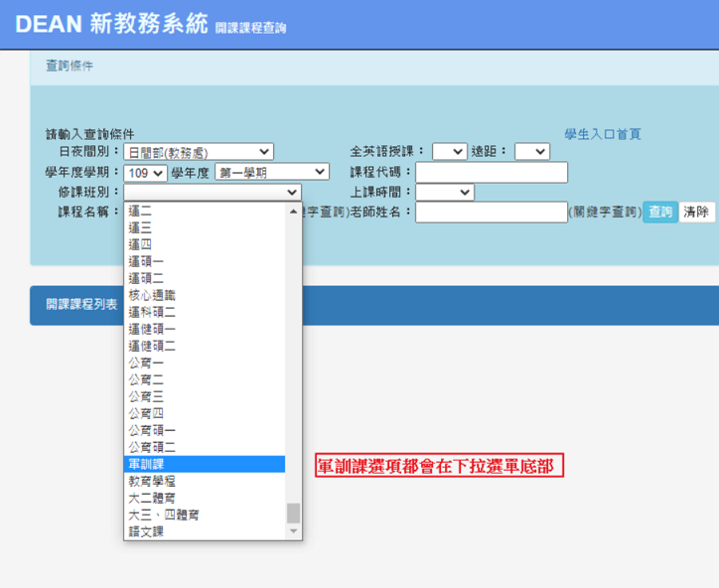Click the 課程代碼 input field
Screen dimensions: 719x588
[492, 173]
